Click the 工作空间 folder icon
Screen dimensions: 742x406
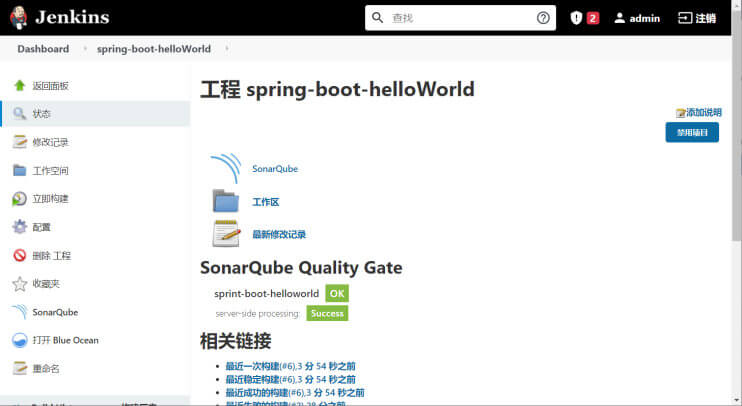pyautogui.click(x=19, y=170)
